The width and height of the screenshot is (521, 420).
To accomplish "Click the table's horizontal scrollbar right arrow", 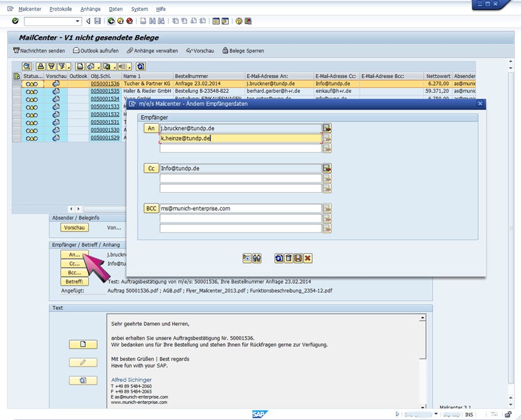I will coord(79,209).
